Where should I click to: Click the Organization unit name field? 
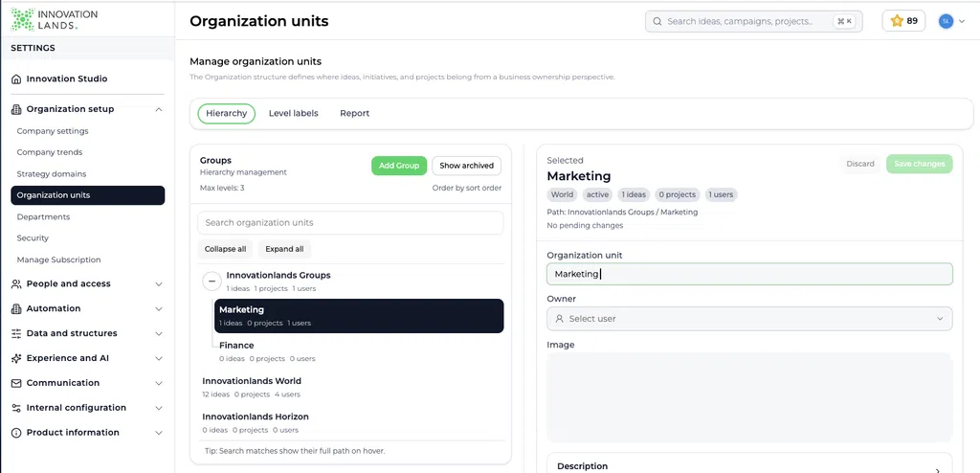point(749,274)
